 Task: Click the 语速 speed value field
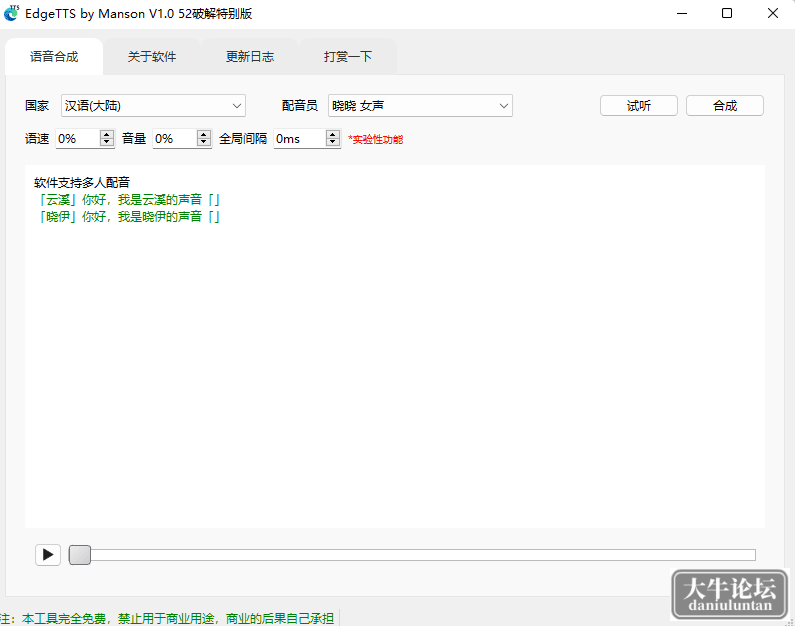[x=78, y=138]
